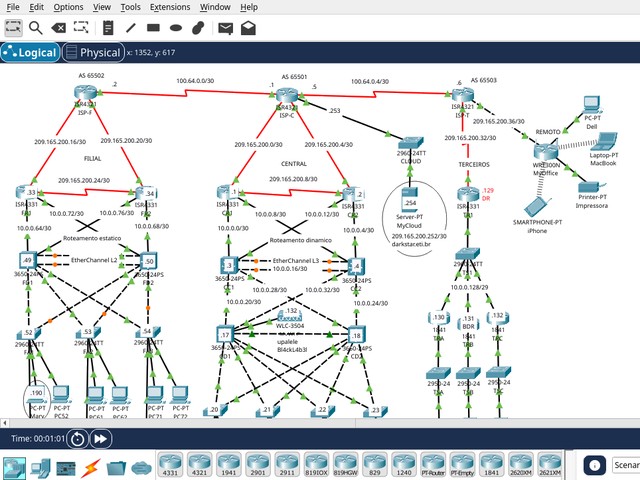The width and height of the screenshot is (640, 480).
Task: Choose the End Devices category icon
Action: [x=38, y=466]
